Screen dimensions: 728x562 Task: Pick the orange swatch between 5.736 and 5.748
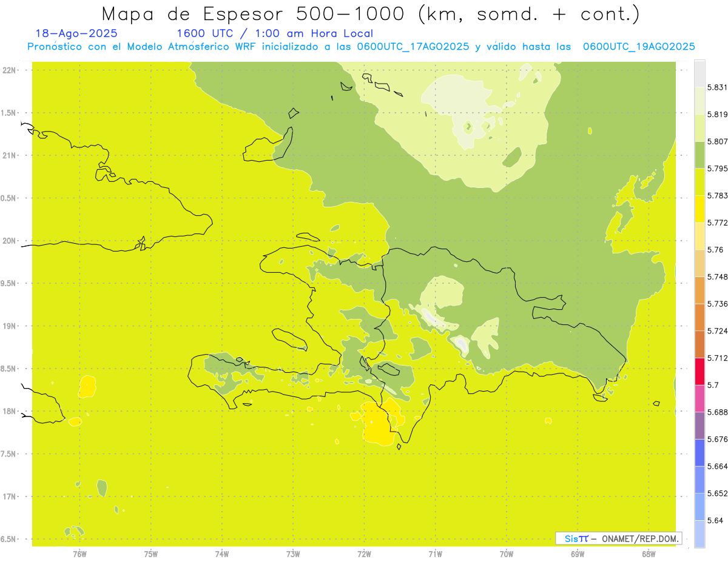699,290
